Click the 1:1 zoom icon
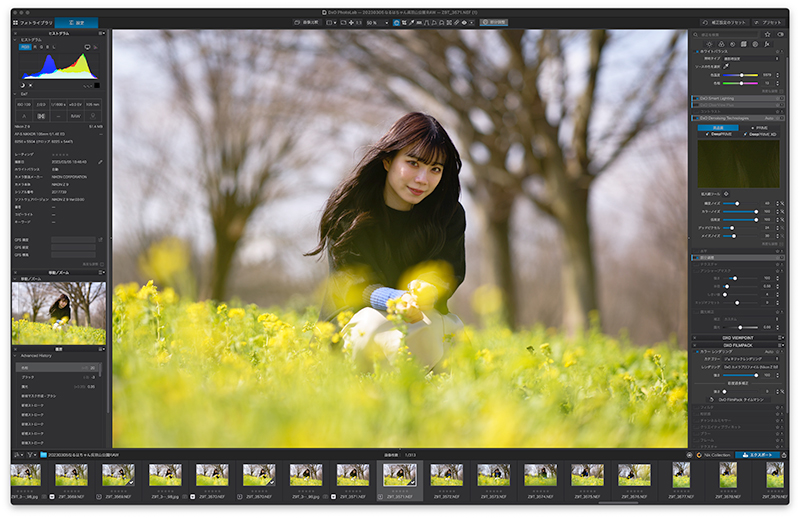The image size is (800, 518). pos(357,22)
